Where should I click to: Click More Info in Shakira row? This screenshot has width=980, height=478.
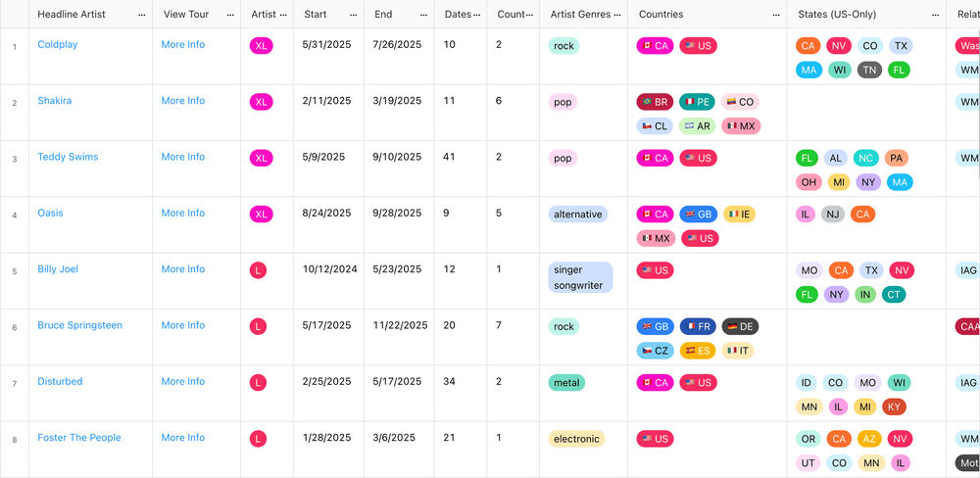click(x=183, y=101)
